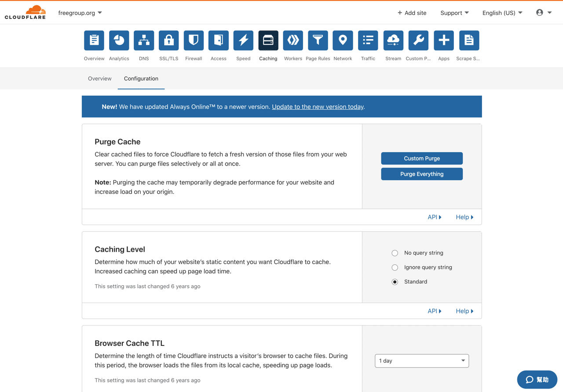Select the Caching drive icon
563x392 pixels.
(268, 40)
